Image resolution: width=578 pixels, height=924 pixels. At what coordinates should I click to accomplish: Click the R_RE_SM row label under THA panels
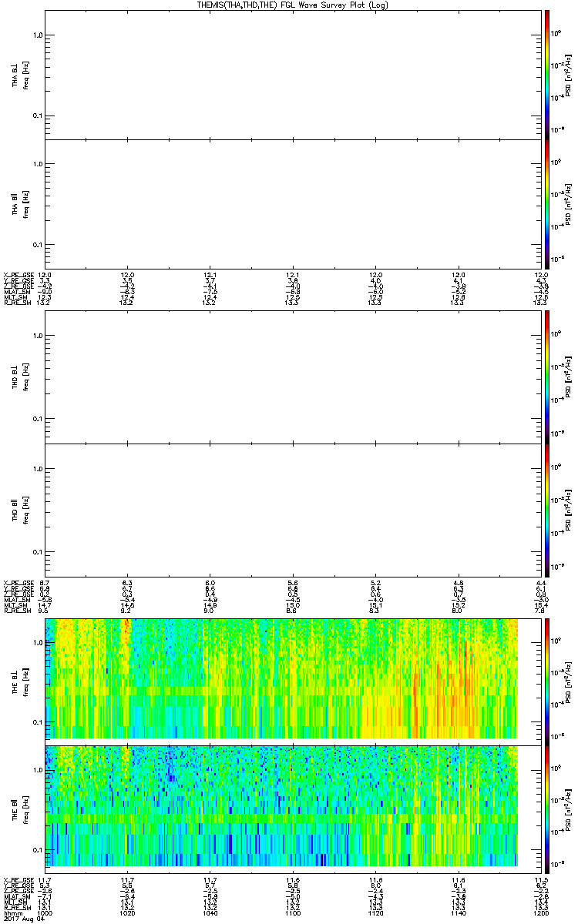(x=16, y=303)
